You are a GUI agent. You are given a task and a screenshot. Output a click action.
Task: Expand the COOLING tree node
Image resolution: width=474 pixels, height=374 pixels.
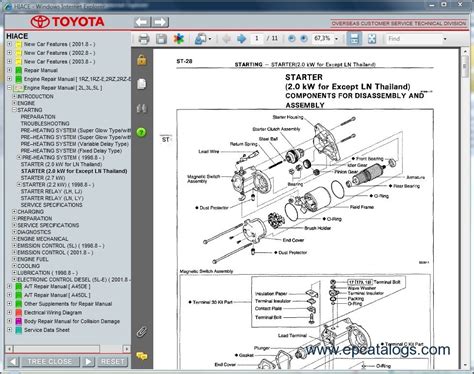pyautogui.click(x=14, y=266)
